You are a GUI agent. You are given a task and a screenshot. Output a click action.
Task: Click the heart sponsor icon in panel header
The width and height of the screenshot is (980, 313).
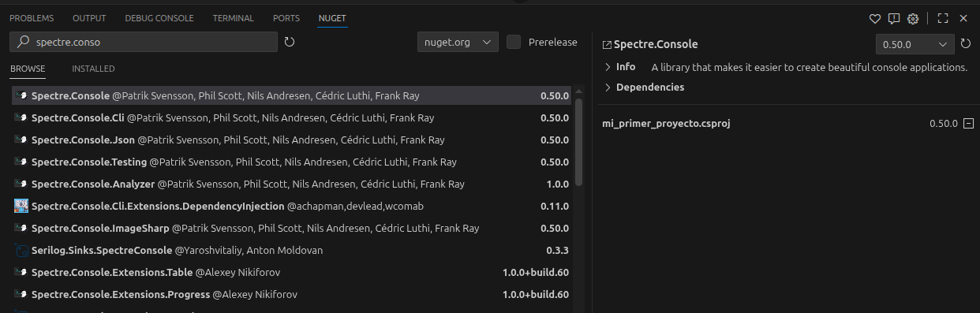[874, 18]
